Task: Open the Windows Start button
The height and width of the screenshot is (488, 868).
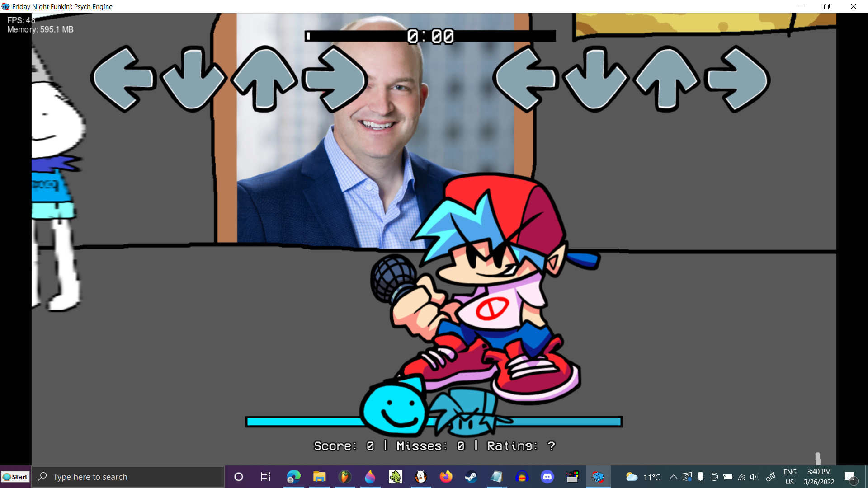Action: (15, 477)
